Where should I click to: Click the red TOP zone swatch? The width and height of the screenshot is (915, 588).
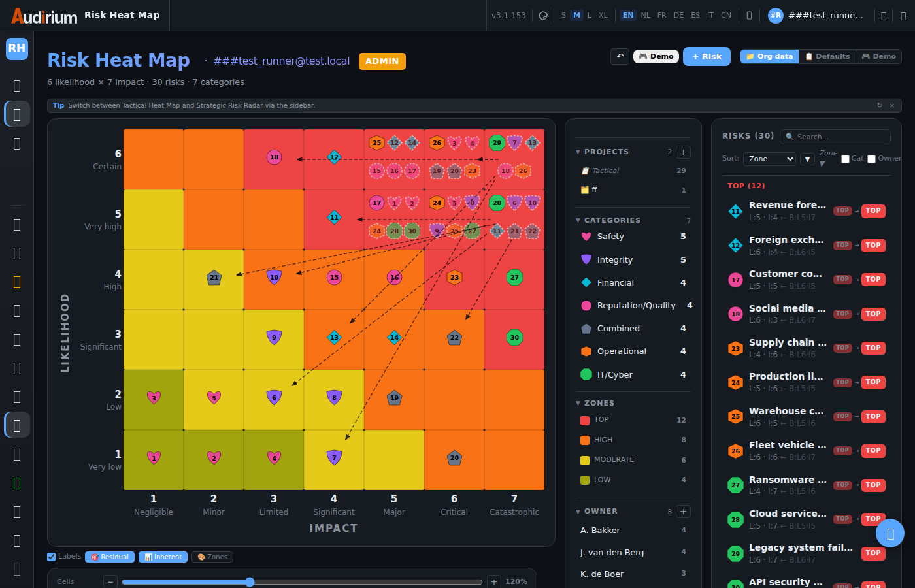pos(585,420)
